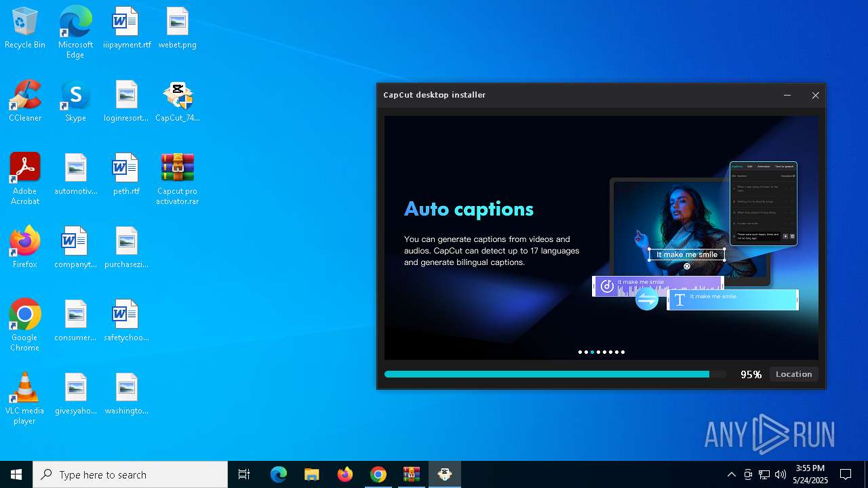Image resolution: width=868 pixels, height=488 pixels.
Task: Open Task View on the taskbar
Action: [x=244, y=474]
